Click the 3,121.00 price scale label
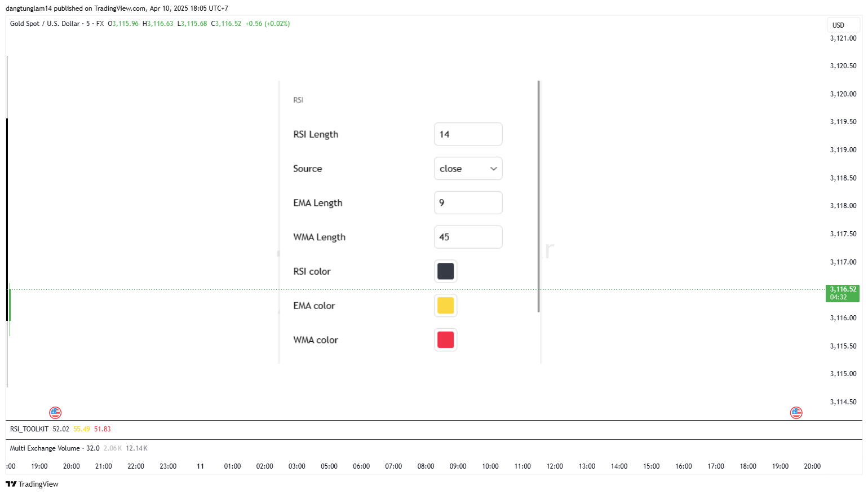Image resolution: width=868 pixels, height=494 pixels. (x=843, y=38)
